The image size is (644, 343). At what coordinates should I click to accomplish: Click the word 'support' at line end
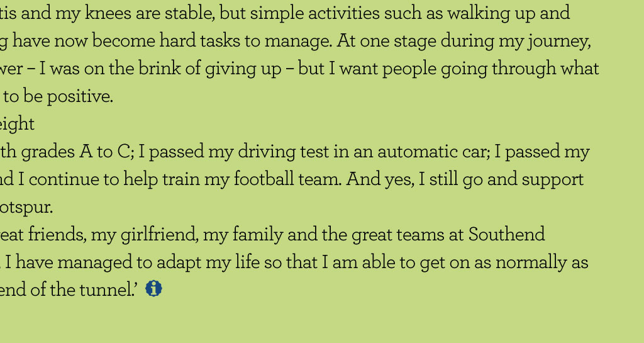click(553, 179)
